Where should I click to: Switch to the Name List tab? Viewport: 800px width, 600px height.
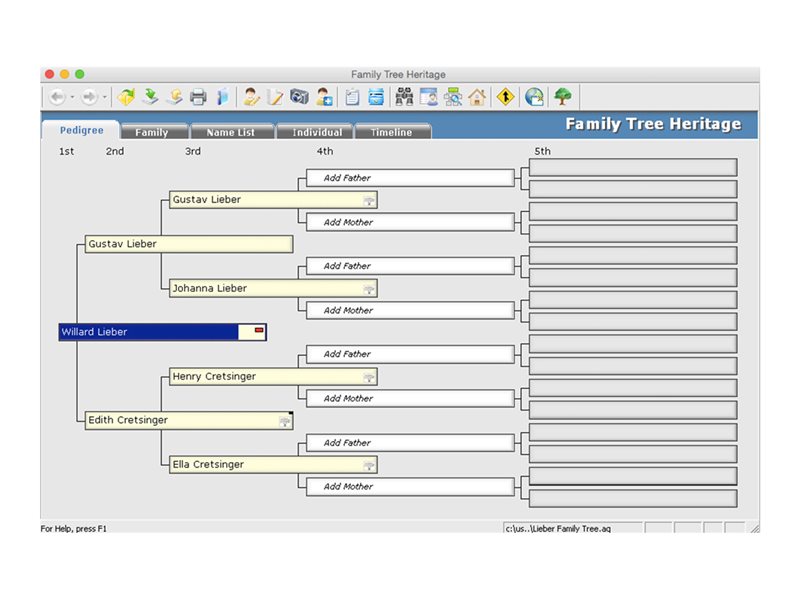[x=230, y=132]
